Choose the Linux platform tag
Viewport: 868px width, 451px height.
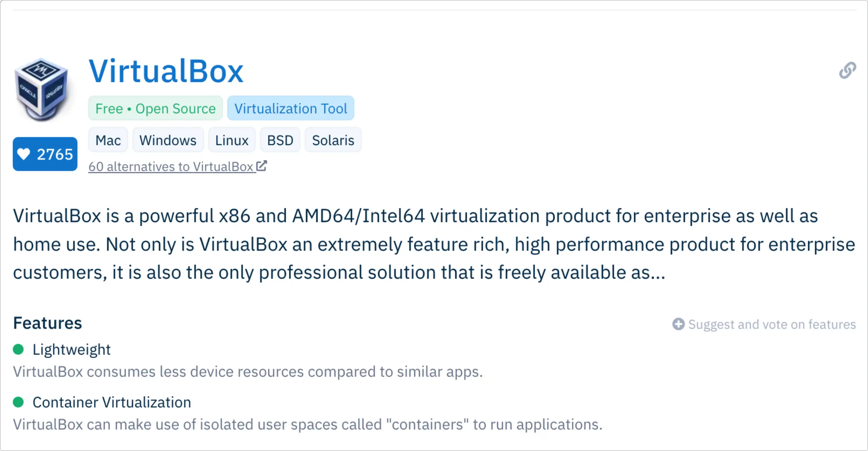(x=232, y=140)
